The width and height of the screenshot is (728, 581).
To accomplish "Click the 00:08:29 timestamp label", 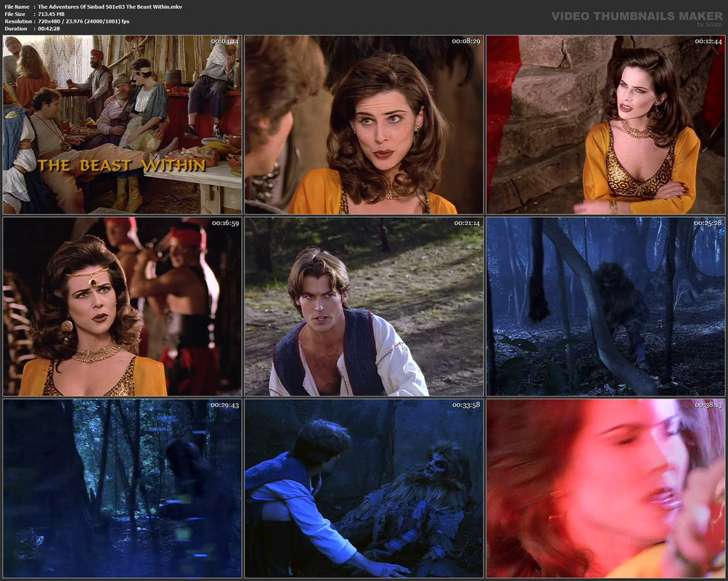I will point(466,41).
